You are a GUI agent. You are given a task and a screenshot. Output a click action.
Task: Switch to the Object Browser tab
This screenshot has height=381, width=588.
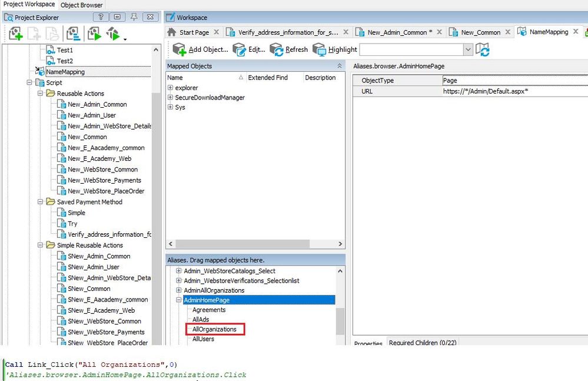point(82,5)
